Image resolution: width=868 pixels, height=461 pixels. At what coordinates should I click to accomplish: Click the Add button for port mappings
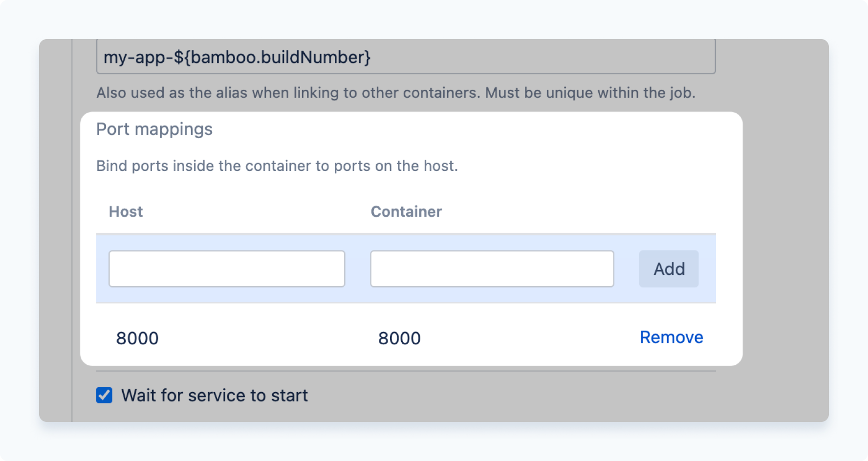[669, 268]
